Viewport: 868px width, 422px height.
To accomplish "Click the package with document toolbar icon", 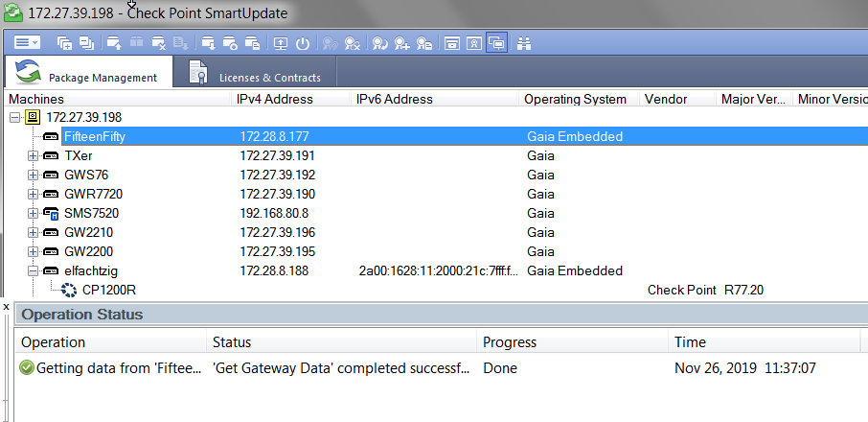I will [252, 43].
